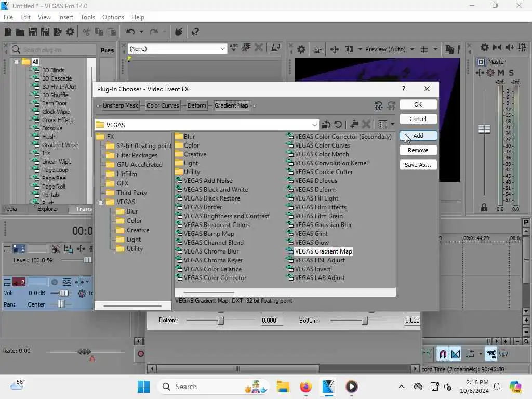Click the help question mark in Plug-In Chooser
The width and height of the screenshot is (532, 399).
pos(403,89)
